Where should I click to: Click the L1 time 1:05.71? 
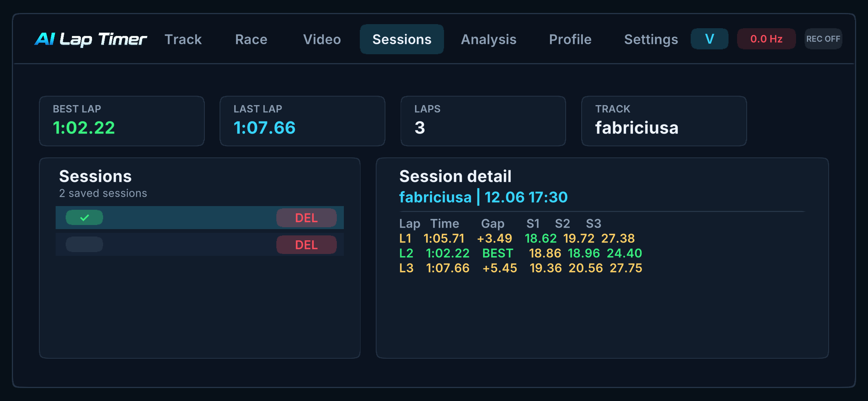pyautogui.click(x=444, y=238)
